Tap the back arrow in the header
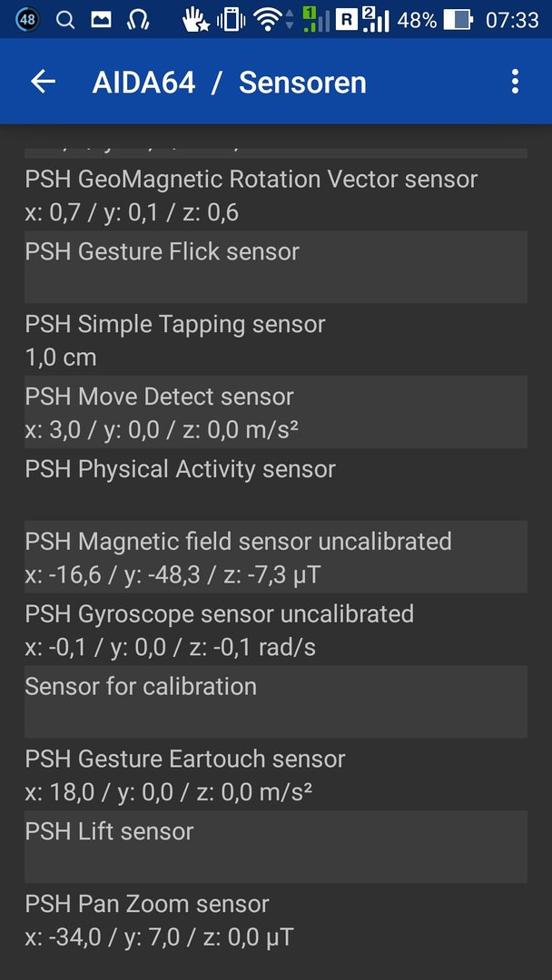This screenshot has height=980, width=552. [x=44, y=82]
